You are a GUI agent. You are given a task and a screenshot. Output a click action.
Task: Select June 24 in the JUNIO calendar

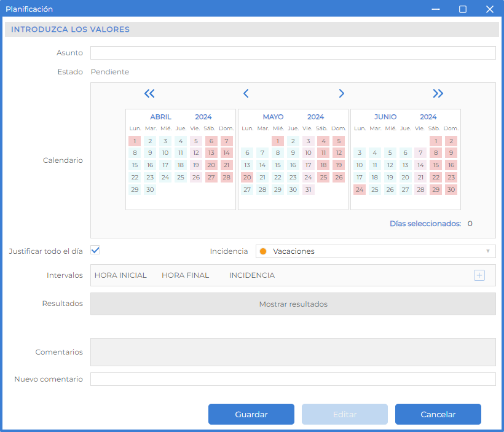point(360,190)
